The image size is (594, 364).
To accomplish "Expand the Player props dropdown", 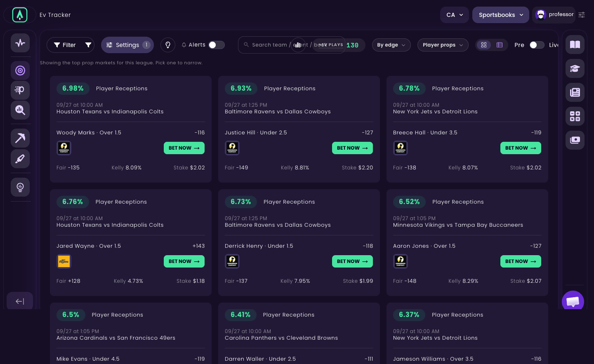I will (443, 45).
